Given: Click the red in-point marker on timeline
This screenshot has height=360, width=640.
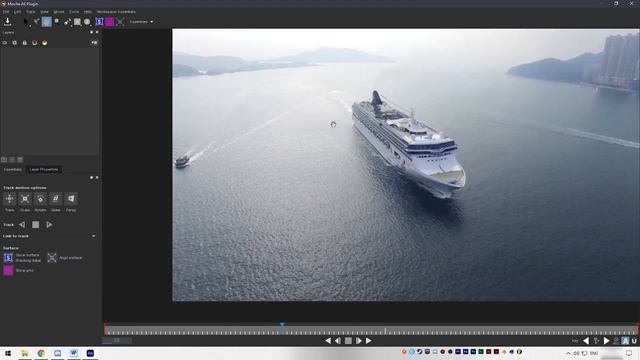Looking at the screenshot, I should 105,328.
